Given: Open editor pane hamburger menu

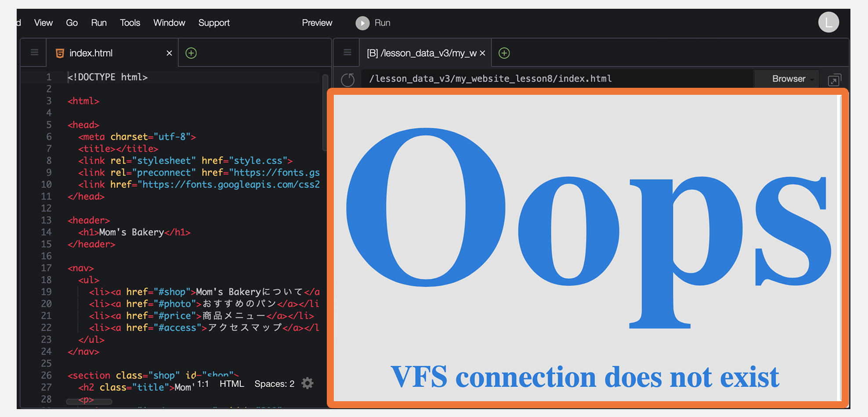Looking at the screenshot, I should (x=34, y=53).
